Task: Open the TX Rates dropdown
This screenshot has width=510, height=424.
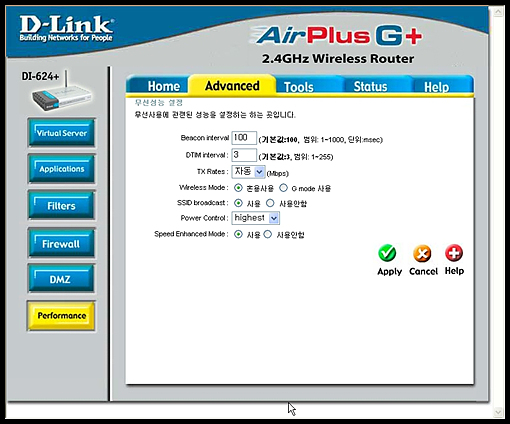Action: tap(248, 172)
